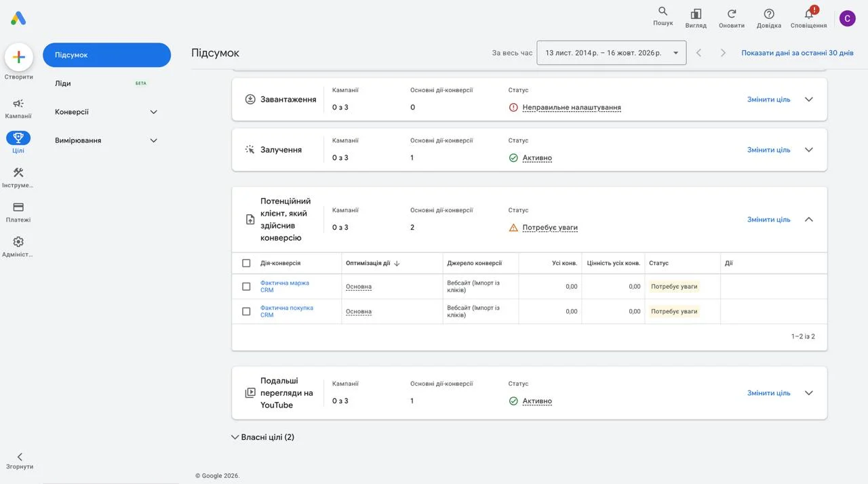This screenshot has height=484, width=868.
Task: Click the Google Ads logo
Action: pos(18,18)
